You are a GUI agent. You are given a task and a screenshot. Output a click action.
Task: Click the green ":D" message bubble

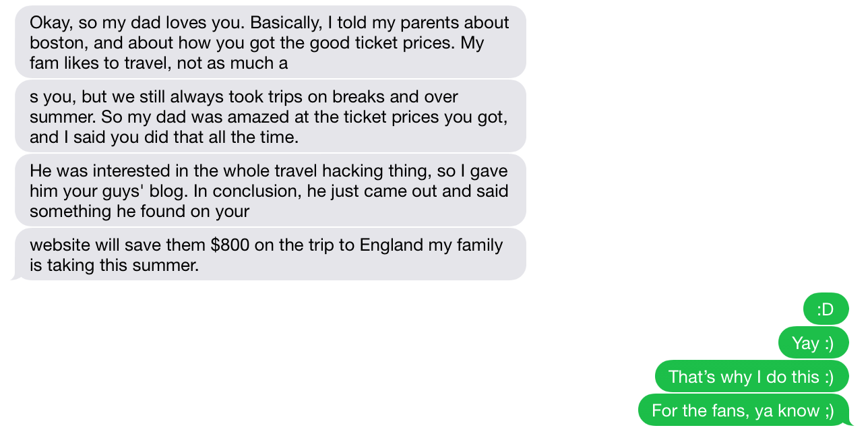pyautogui.click(x=826, y=309)
